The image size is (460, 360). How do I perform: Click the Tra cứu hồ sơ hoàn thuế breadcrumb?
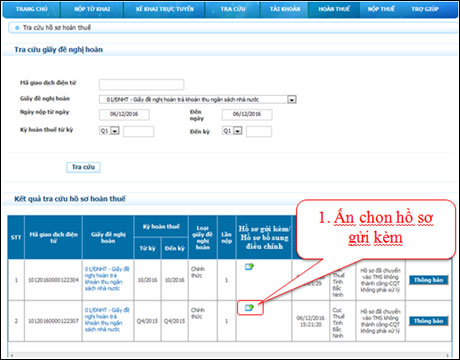pos(57,28)
